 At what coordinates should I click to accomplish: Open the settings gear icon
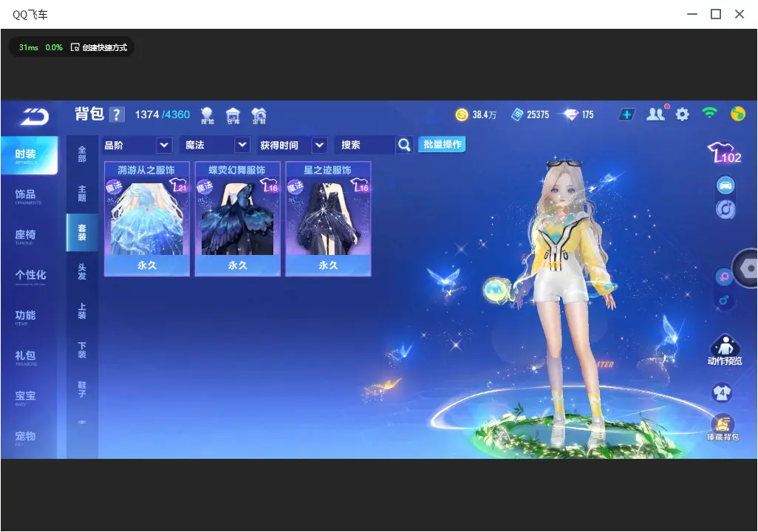682,115
